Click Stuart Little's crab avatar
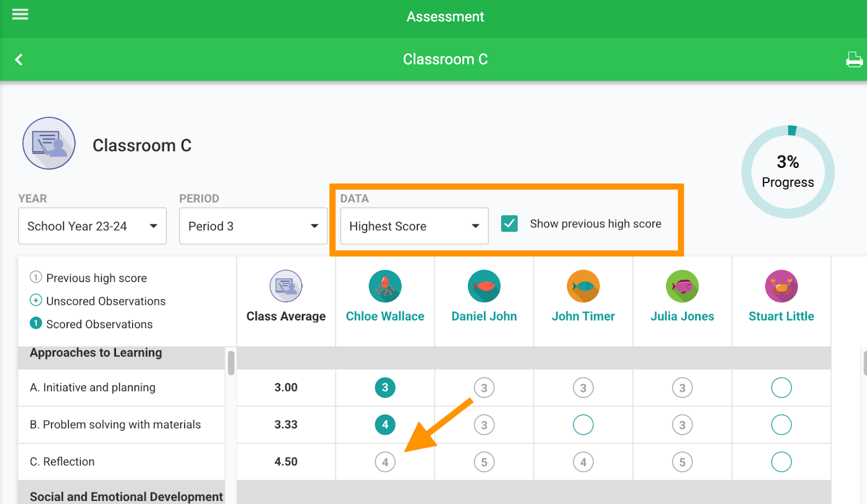The width and height of the screenshot is (867, 504). [x=781, y=286]
